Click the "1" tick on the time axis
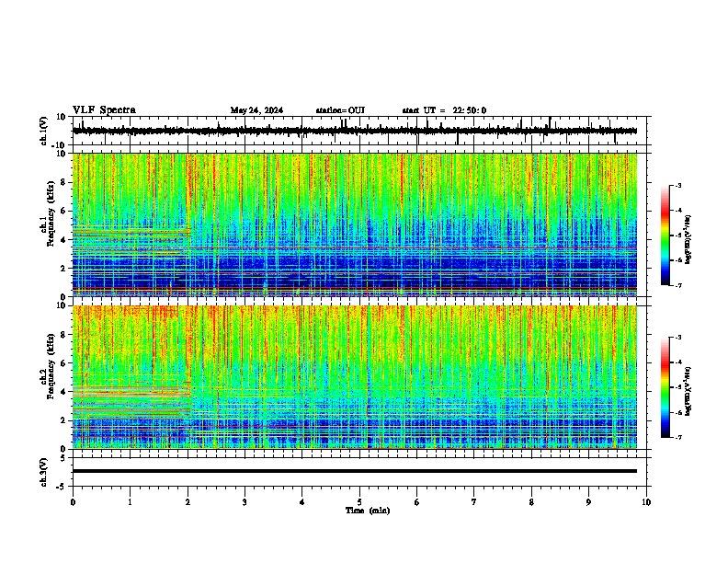The height and width of the screenshot is (563, 728). [x=130, y=502]
